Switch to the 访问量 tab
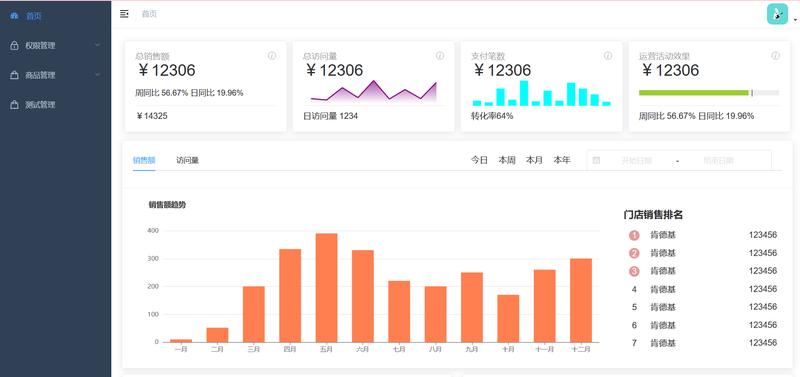Image resolution: width=800 pixels, height=377 pixels. [187, 160]
